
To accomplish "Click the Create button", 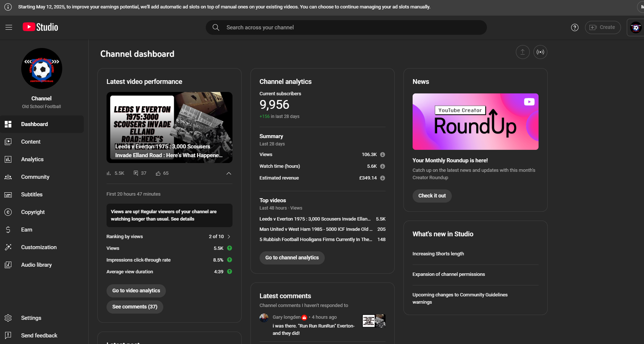I will click(x=603, y=27).
